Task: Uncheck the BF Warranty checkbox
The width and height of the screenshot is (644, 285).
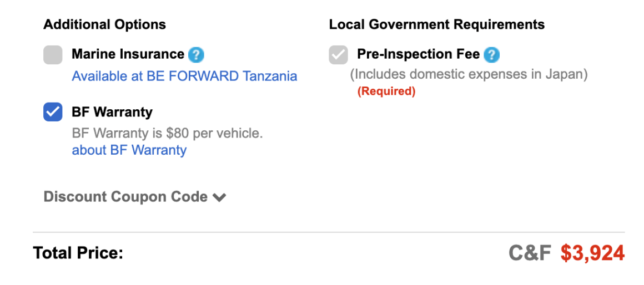Action: coord(53,112)
